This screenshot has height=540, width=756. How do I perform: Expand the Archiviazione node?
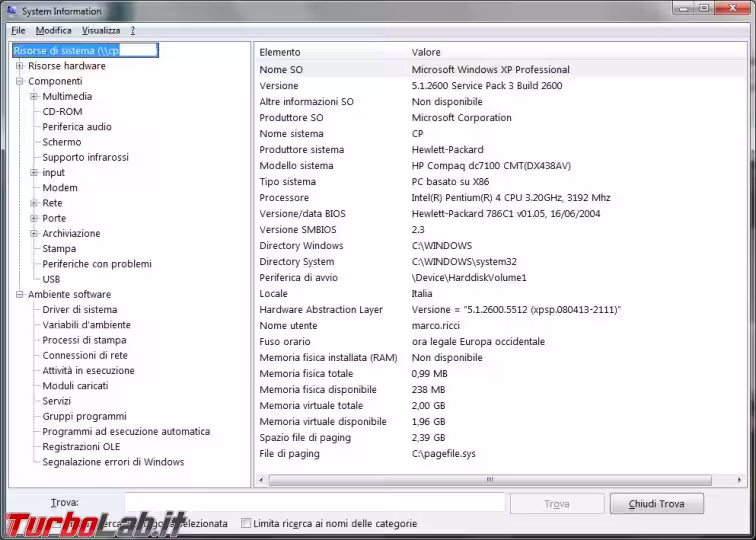pos(34,234)
